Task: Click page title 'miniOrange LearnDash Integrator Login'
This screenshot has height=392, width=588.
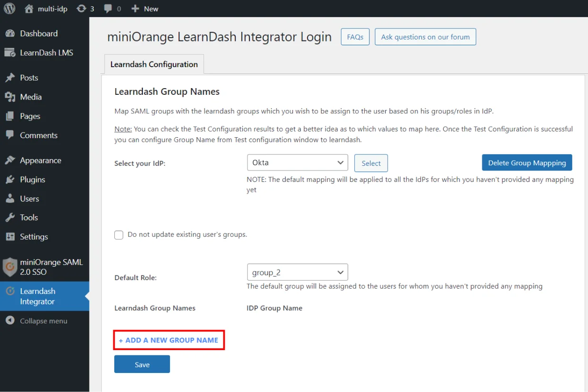Action: click(x=219, y=37)
